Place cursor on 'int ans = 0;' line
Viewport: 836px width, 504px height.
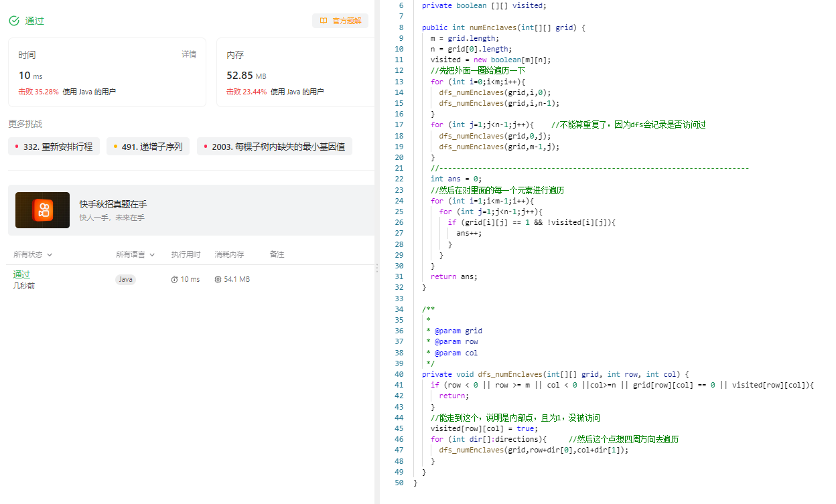pyautogui.click(x=456, y=179)
